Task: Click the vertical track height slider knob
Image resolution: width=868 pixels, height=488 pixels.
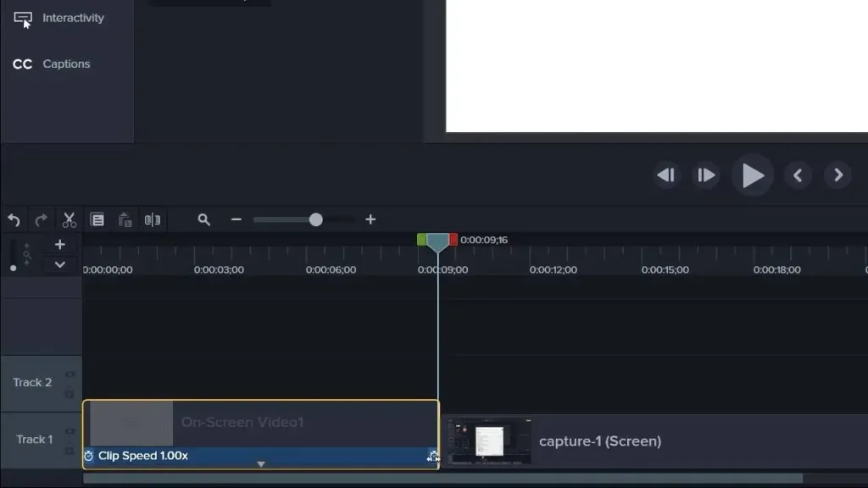Action: [x=13, y=268]
